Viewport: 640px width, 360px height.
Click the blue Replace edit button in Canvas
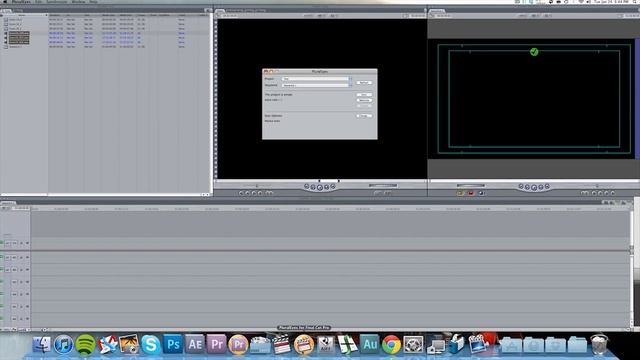[481, 193]
